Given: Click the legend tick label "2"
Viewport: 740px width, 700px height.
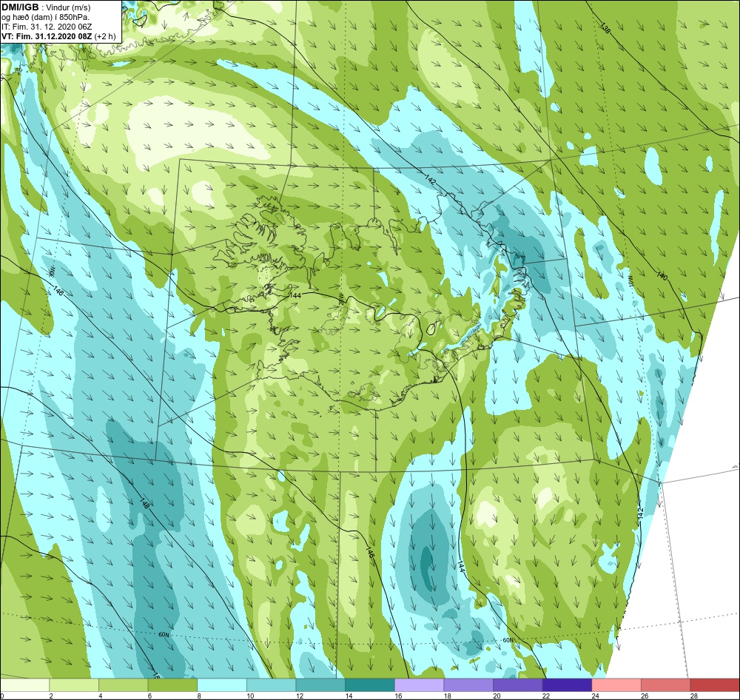Looking at the screenshot, I should pos(51,696).
